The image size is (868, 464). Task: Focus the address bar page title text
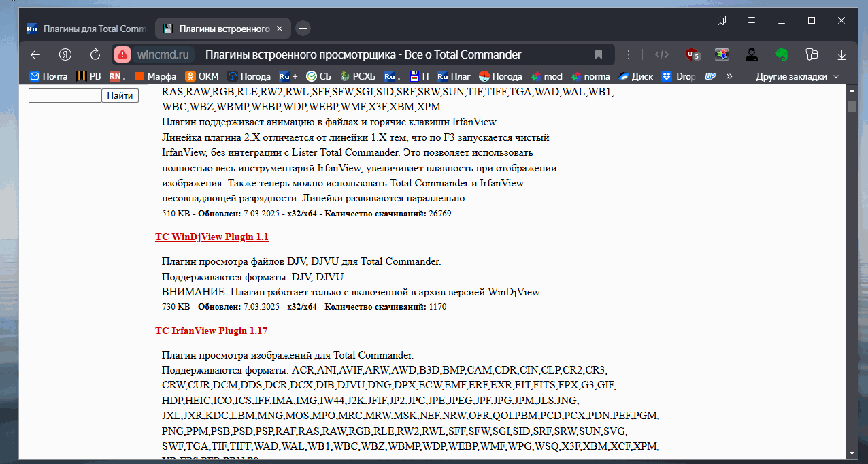[363, 54]
